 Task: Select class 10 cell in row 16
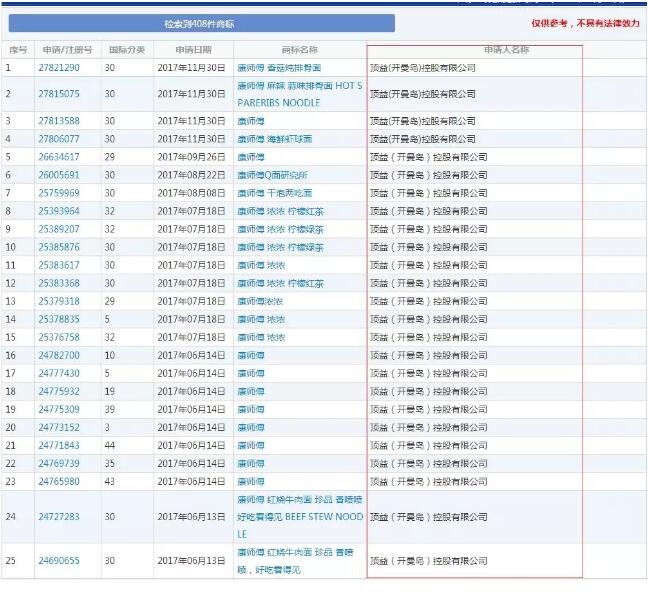pyautogui.click(x=110, y=355)
